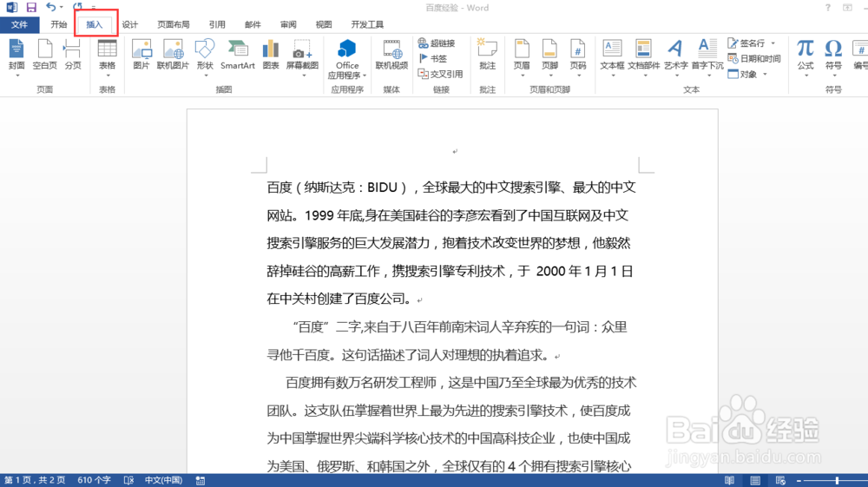
Task: Click macro recording icon in status bar
Action: click(201, 480)
